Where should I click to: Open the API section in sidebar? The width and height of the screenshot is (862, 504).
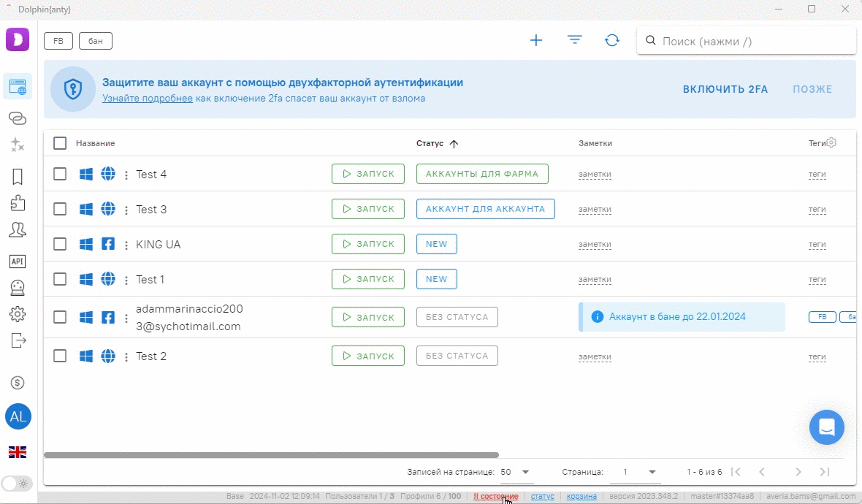tap(18, 261)
